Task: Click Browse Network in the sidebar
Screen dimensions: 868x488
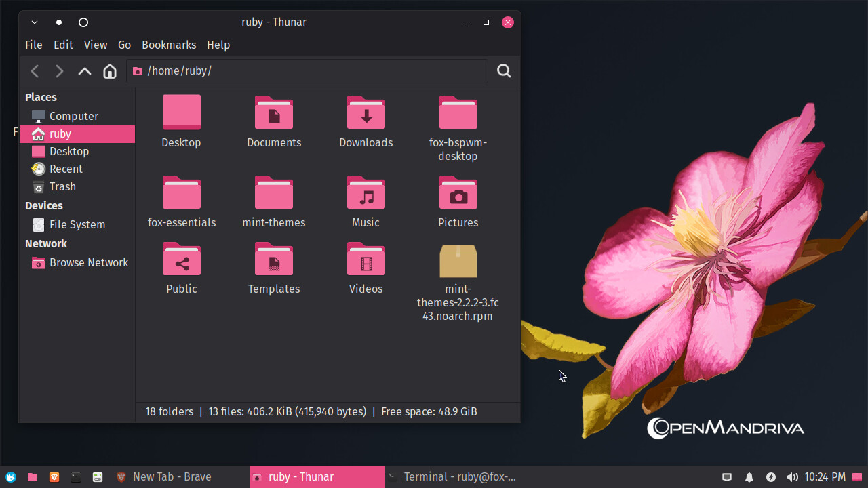Action: pos(88,262)
